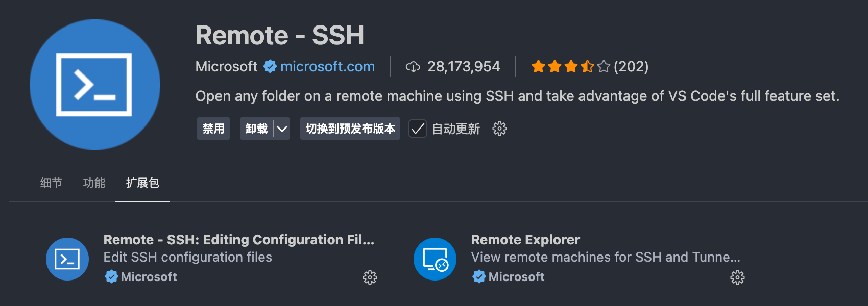
Task: Open gear menu for Remote Explorer extension
Action: (737, 277)
